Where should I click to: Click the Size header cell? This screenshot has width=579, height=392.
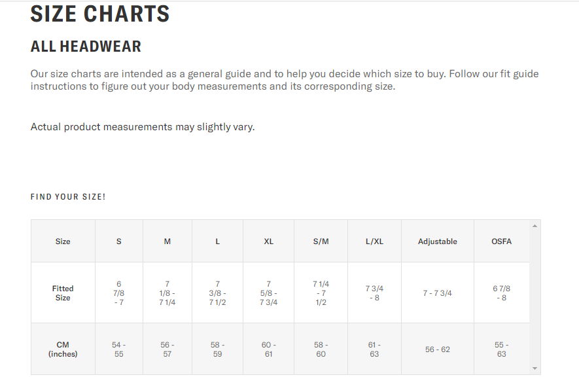pyautogui.click(x=63, y=241)
